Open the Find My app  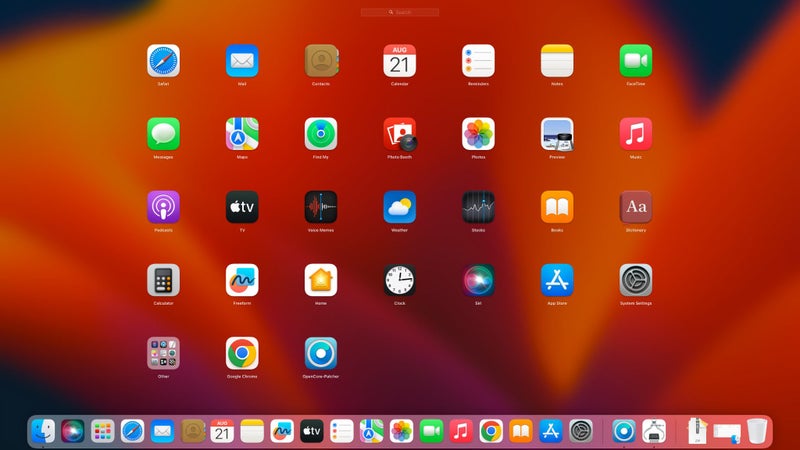click(x=321, y=134)
